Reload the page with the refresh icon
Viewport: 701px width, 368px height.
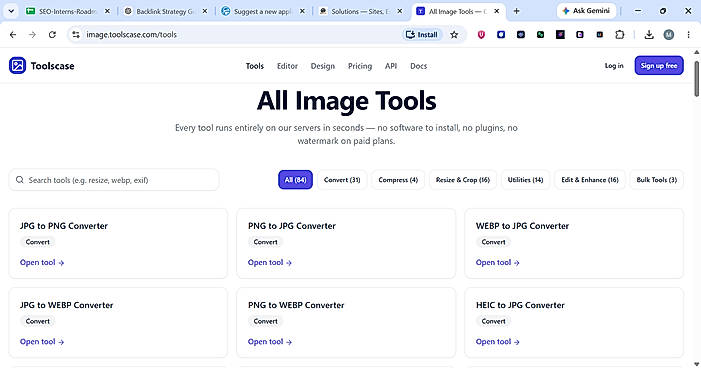pos(52,34)
